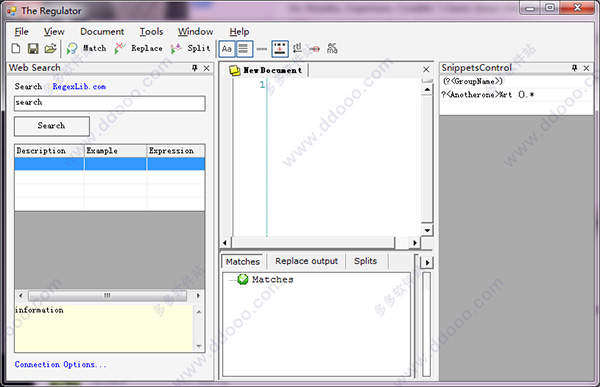Screen dimensions: 600x387
Task: Click the horizontal scrollbar thumb under results
Action: point(108,296)
